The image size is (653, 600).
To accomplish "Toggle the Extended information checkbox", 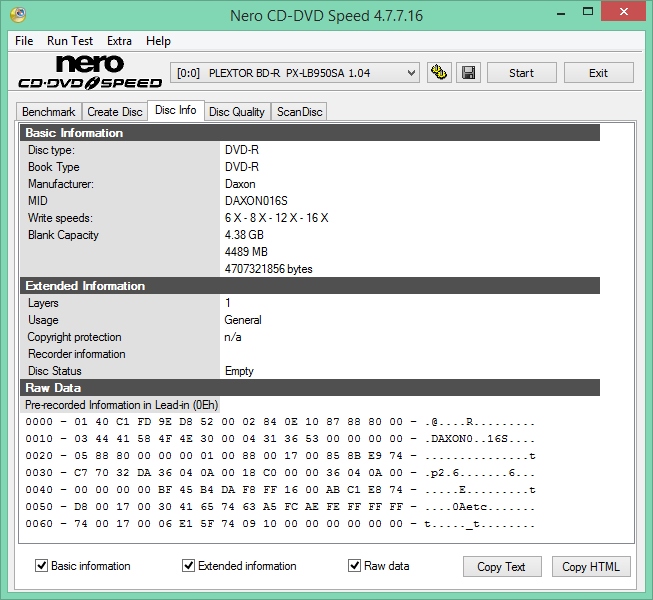I will tap(189, 566).
